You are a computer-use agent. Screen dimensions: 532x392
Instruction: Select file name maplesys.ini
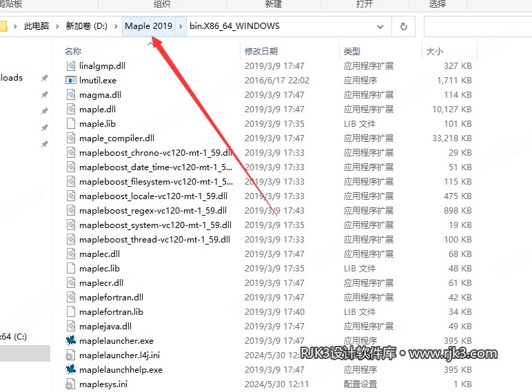point(103,384)
